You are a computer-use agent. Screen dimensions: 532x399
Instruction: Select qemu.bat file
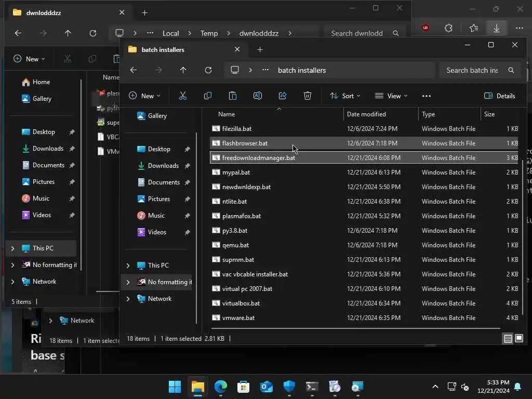tap(364, 245)
